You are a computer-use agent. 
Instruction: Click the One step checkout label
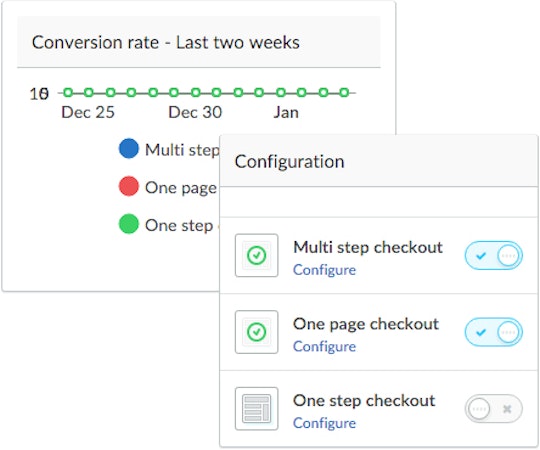[x=364, y=400]
